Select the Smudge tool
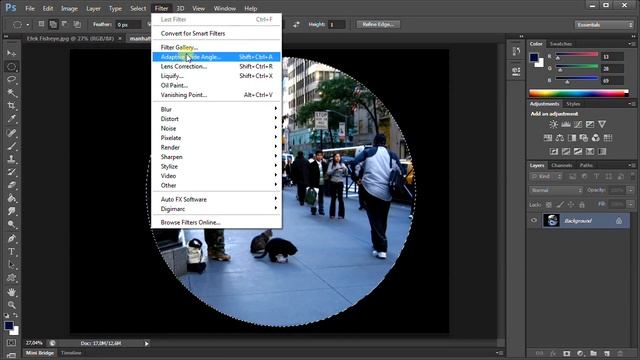Screen dimensions: 640x360 [x=11, y=211]
